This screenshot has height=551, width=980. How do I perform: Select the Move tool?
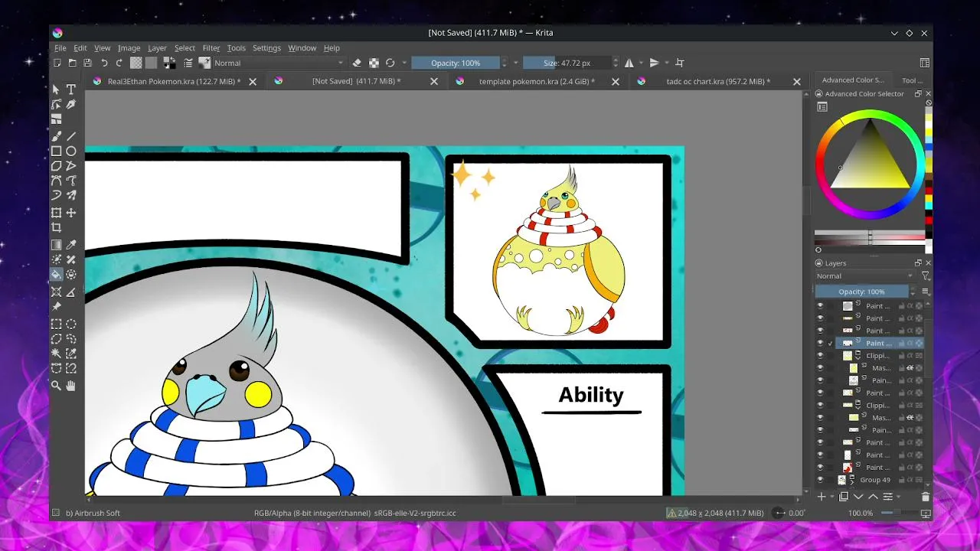point(71,213)
